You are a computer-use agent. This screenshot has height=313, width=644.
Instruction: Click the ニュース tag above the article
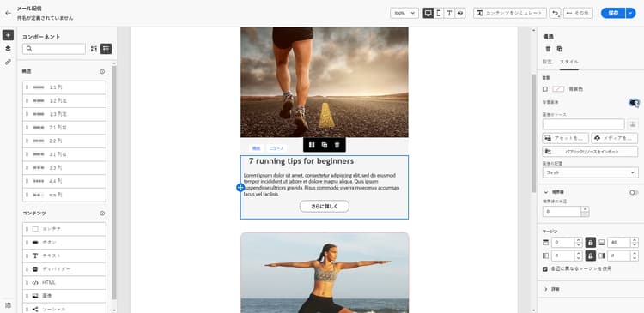click(276, 148)
